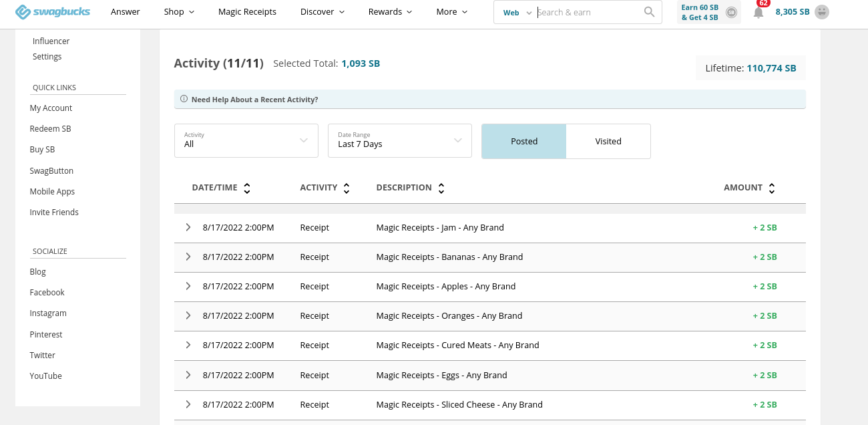Click Need Help About a Recent Activity?
Screen dimensions: 868x425
coord(254,100)
